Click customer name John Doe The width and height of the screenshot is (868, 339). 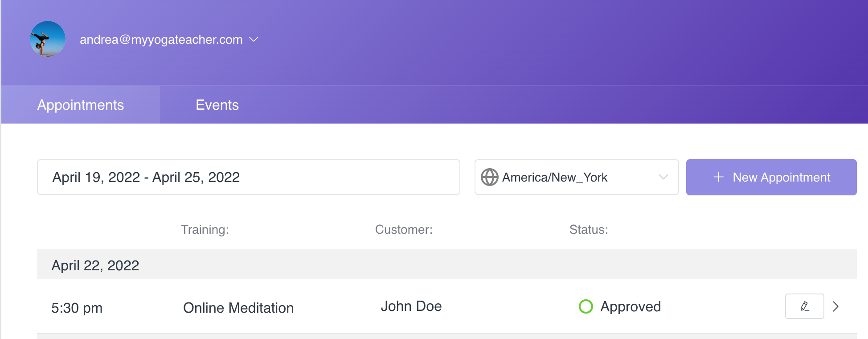[411, 306]
